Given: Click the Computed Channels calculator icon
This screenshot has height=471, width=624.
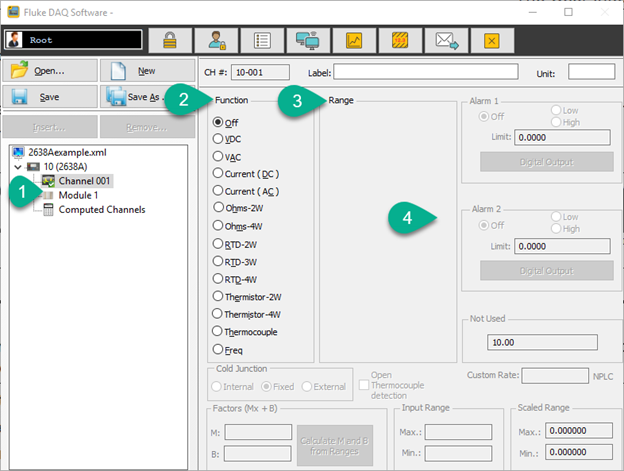Looking at the screenshot, I should 48,210.
